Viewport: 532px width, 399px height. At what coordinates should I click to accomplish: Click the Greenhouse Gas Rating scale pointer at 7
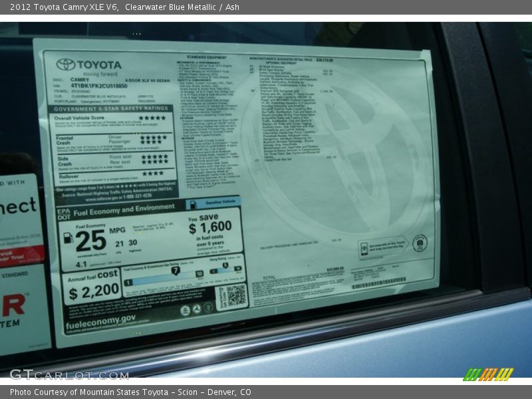click(176, 269)
